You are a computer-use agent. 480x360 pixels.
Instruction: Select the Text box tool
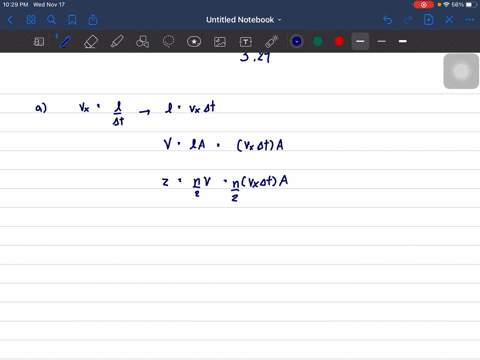tap(246, 42)
